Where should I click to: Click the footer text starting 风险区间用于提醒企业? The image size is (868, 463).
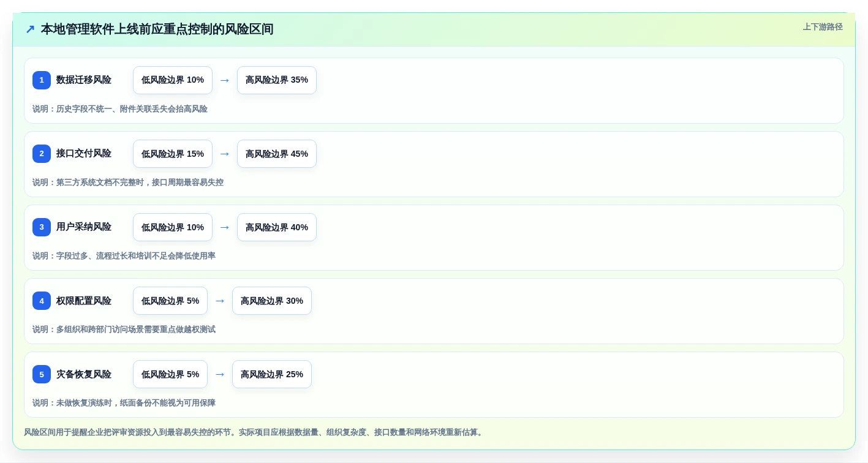point(254,432)
